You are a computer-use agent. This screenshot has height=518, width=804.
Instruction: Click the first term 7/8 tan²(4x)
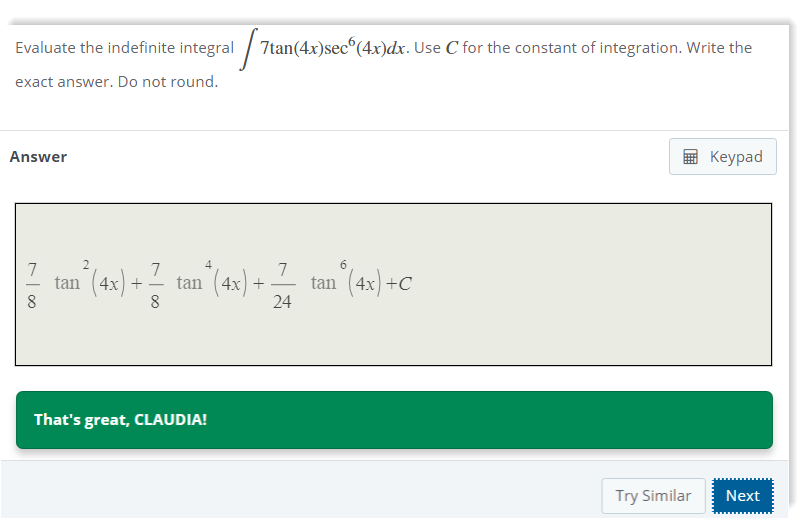[72, 284]
